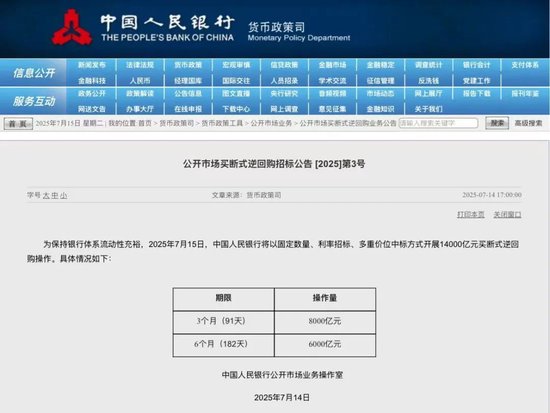The width and height of the screenshot is (550, 413).
Task: Click the 期限 table header
Action: pos(223,299)
